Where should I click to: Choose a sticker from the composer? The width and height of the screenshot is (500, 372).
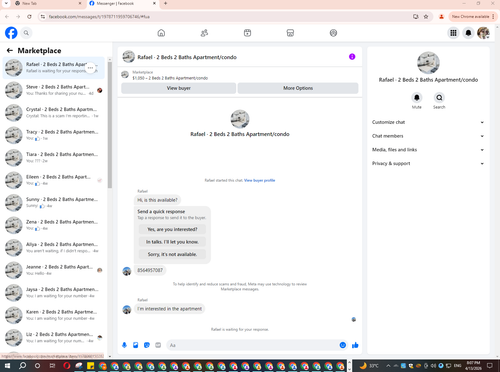(147, 345)
